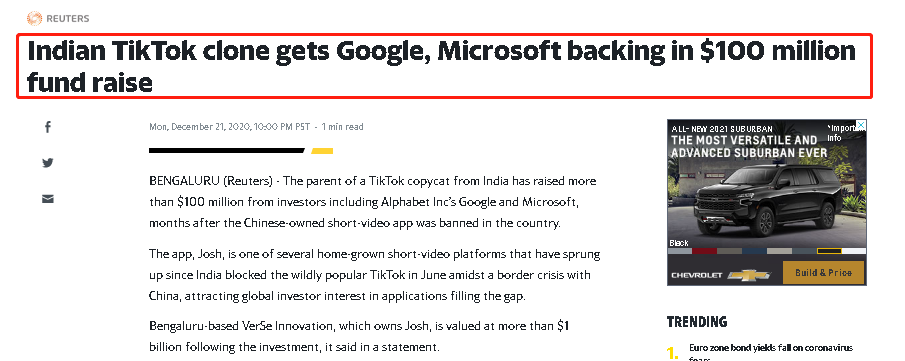
Task: Select the black color swatch
Action: 829,251
